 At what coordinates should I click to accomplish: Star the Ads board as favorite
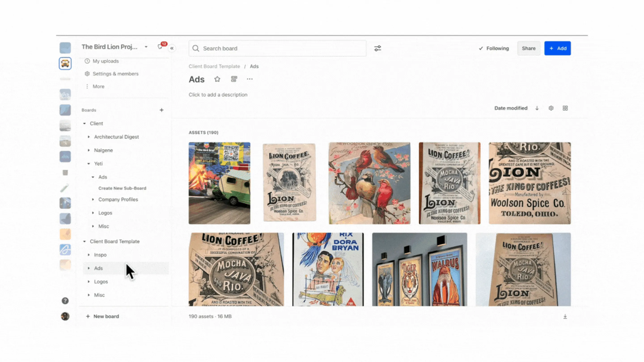[217, 79]
